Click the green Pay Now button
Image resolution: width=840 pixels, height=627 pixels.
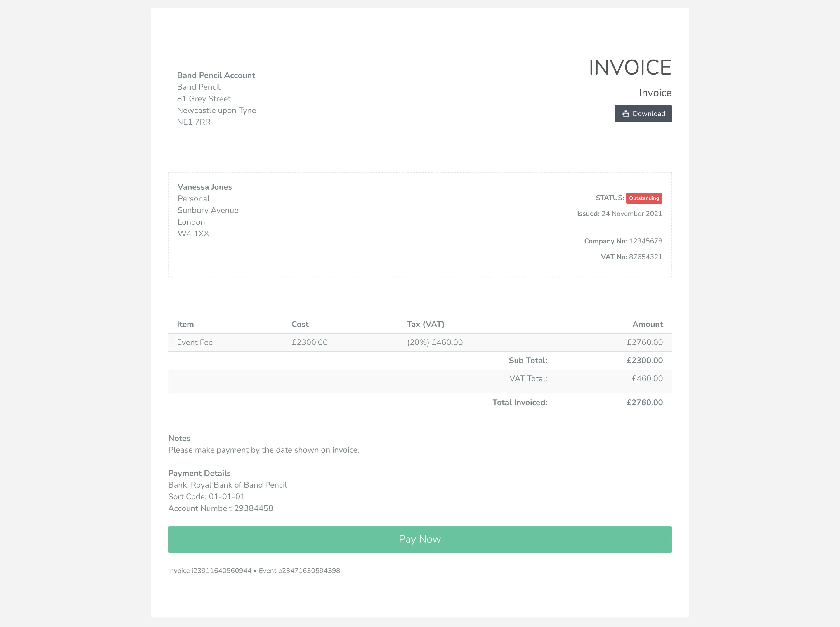pyautogui.click(x=420, y=539)
